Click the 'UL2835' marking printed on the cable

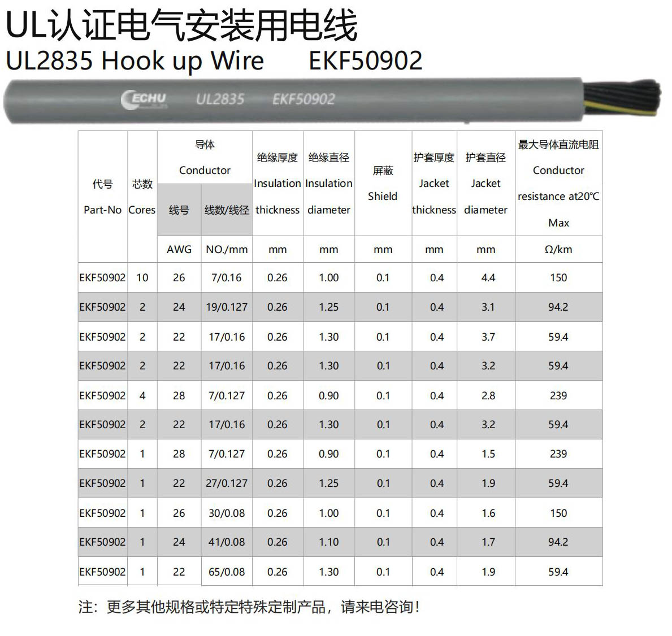(x=220, y=99)
